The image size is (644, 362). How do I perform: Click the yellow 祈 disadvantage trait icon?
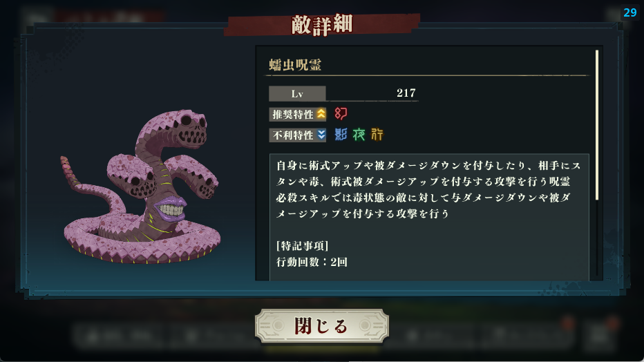[x=377, y=134]
